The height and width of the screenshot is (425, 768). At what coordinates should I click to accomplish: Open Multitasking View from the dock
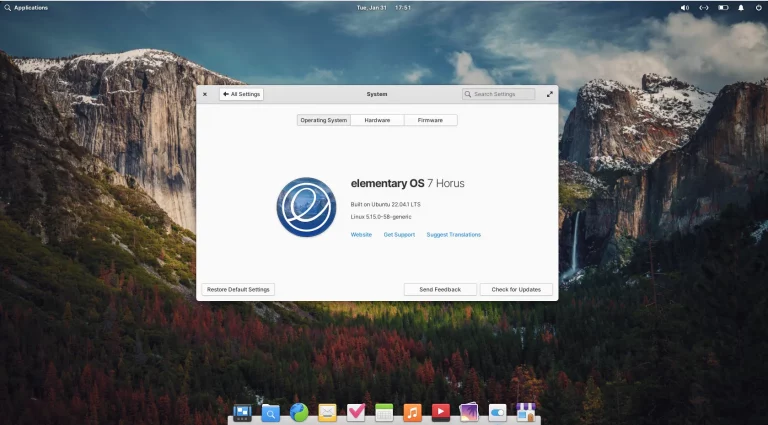(242, 412)
